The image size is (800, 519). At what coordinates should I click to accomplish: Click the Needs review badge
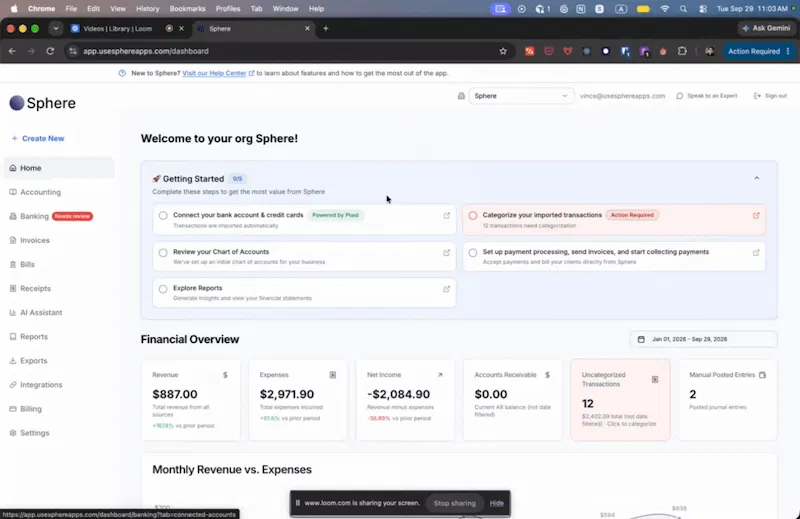coord(72,216)
